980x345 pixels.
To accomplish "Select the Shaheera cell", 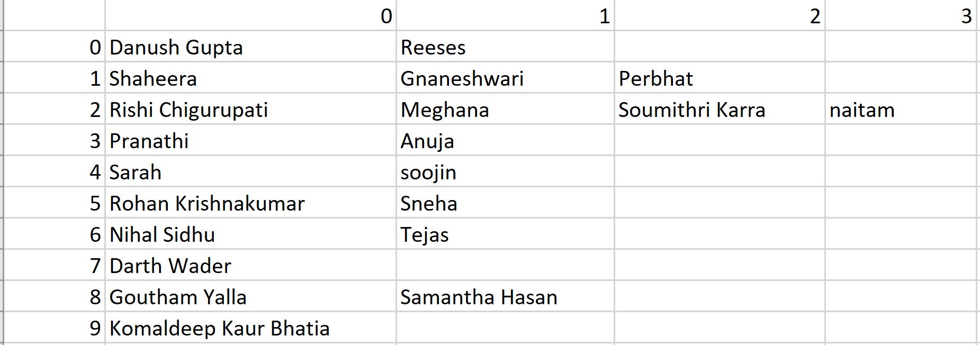I will 250,78.
